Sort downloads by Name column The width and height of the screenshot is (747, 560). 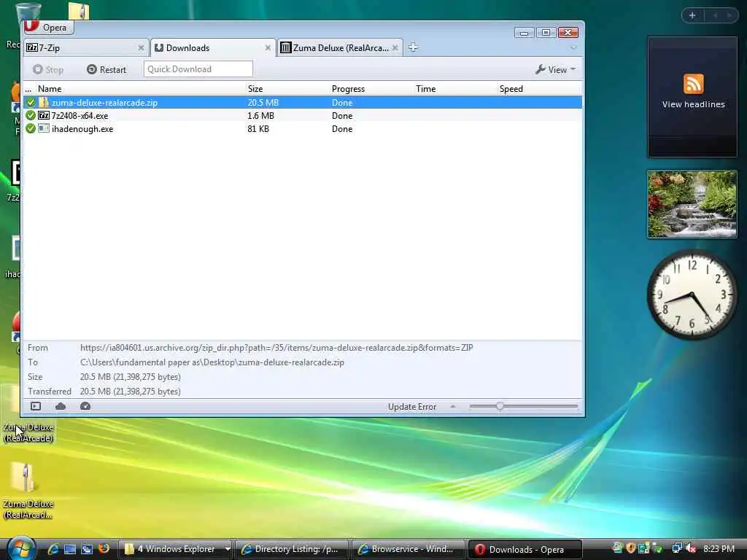[x=50, y=88]
